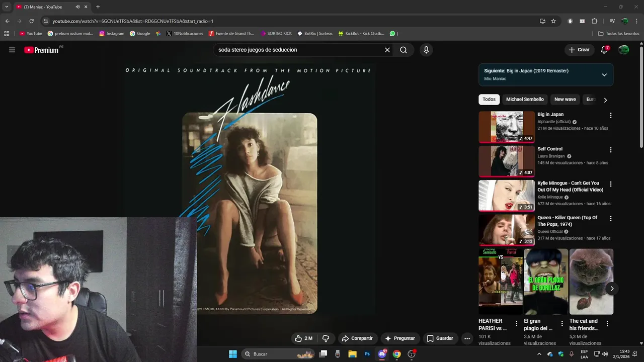The width and height of the screenshot is (644, 362).
Task: Open options menu for Self Control
Action: [611, 150]
